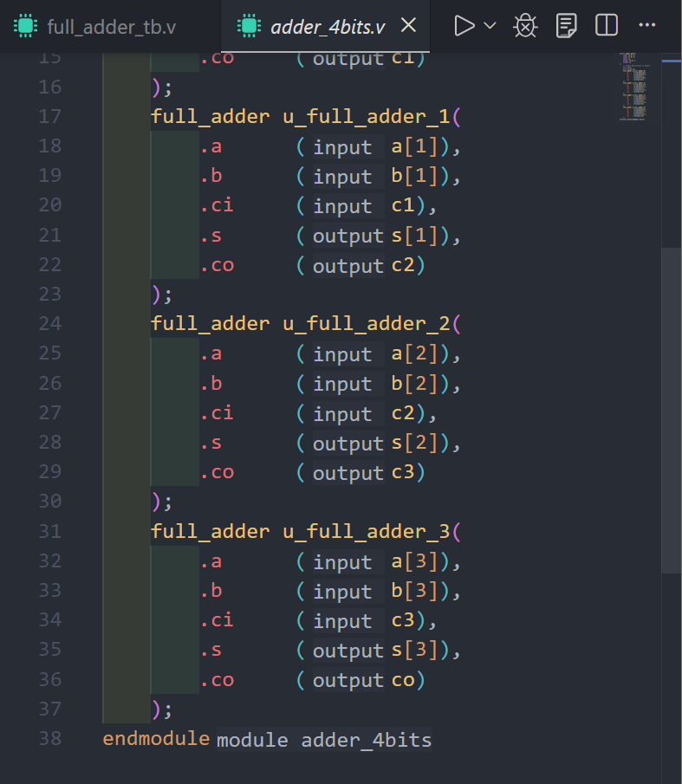
Task: Select the adder_4bits.v tab
Action: [328, 27]
